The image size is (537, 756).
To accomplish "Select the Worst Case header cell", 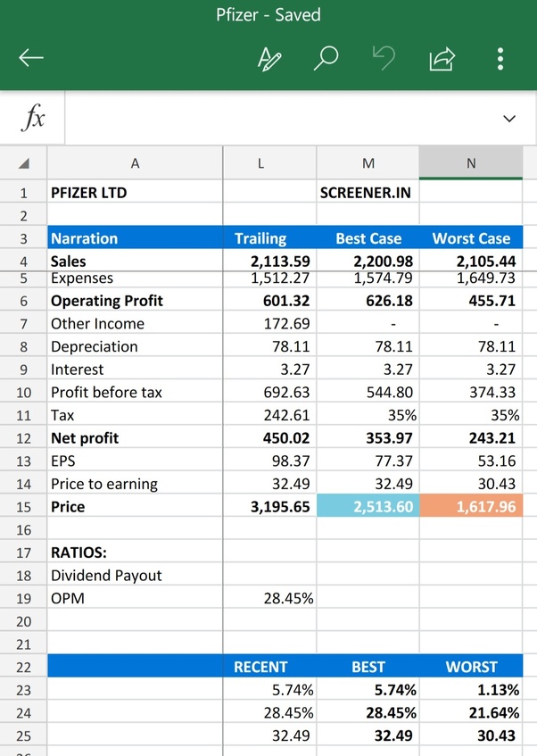I will 471,238.
